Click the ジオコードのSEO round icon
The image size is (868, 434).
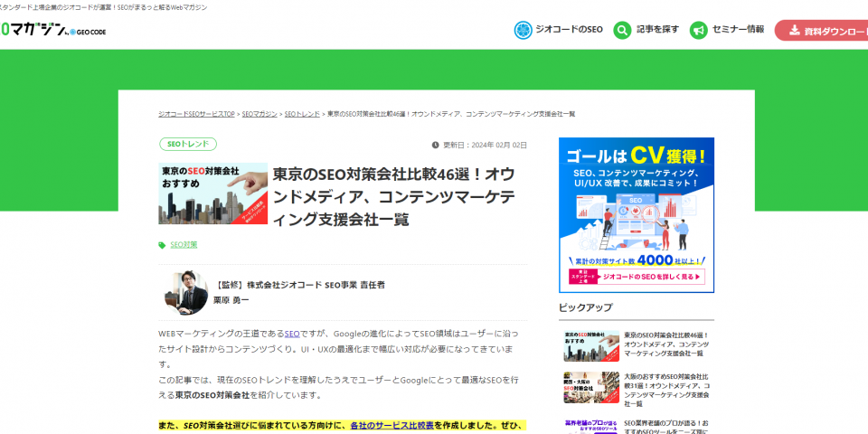[524, 30]
